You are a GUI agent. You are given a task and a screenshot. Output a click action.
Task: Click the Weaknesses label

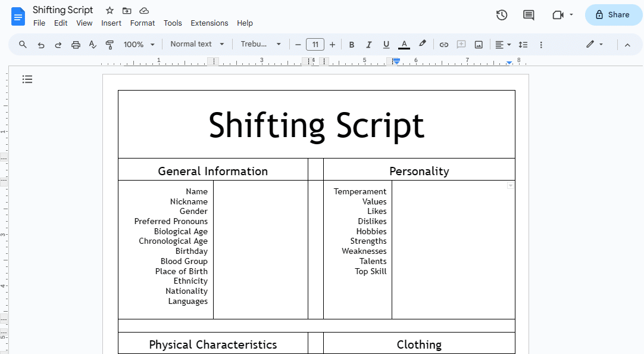(x=364, y=251)
